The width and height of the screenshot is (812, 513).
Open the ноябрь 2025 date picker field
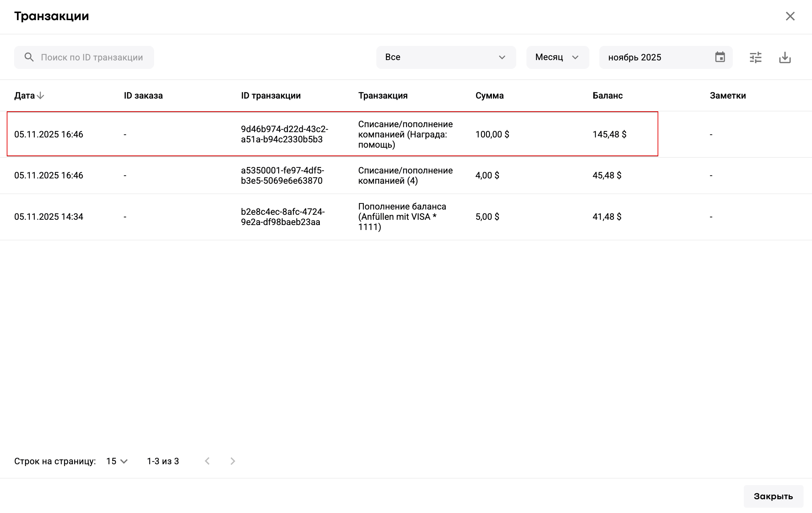657,57
